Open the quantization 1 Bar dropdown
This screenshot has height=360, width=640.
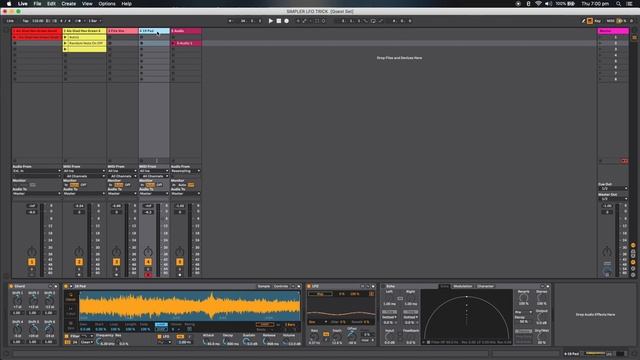[x=95, y=21]
